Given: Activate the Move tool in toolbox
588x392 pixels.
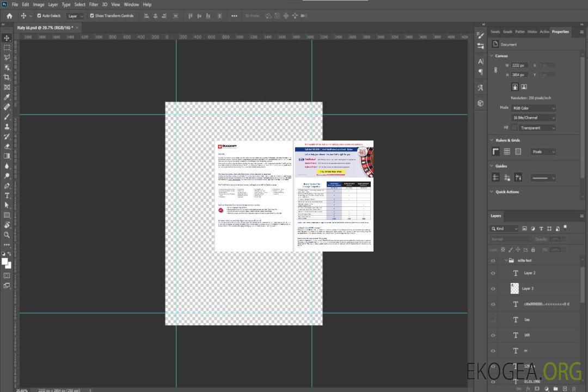Looking at the screenshot, I should point(7,38).
